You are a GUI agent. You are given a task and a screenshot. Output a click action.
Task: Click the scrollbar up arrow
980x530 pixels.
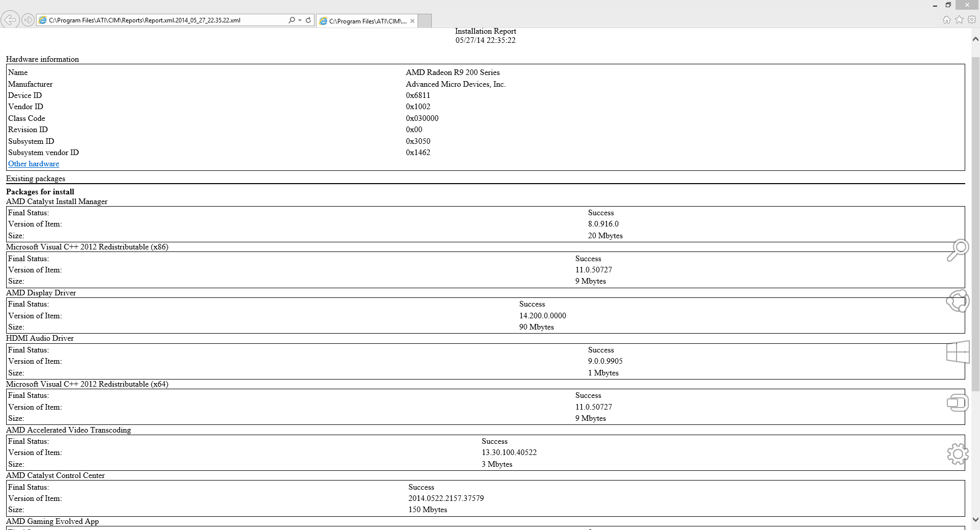[x=975, y=39]
